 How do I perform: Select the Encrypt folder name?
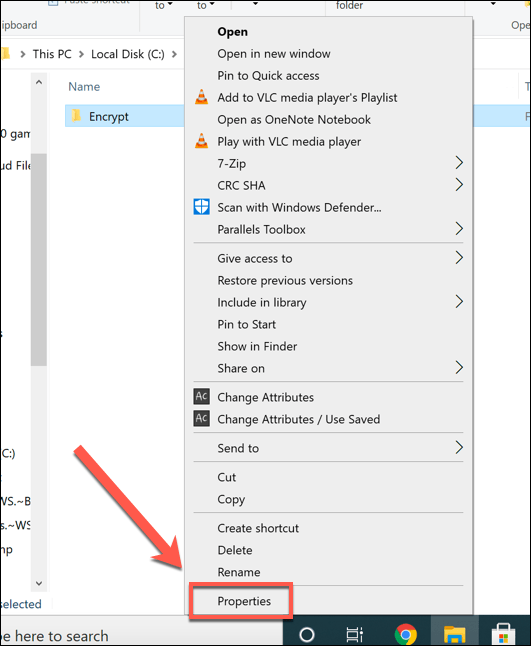tap(109, 117)
